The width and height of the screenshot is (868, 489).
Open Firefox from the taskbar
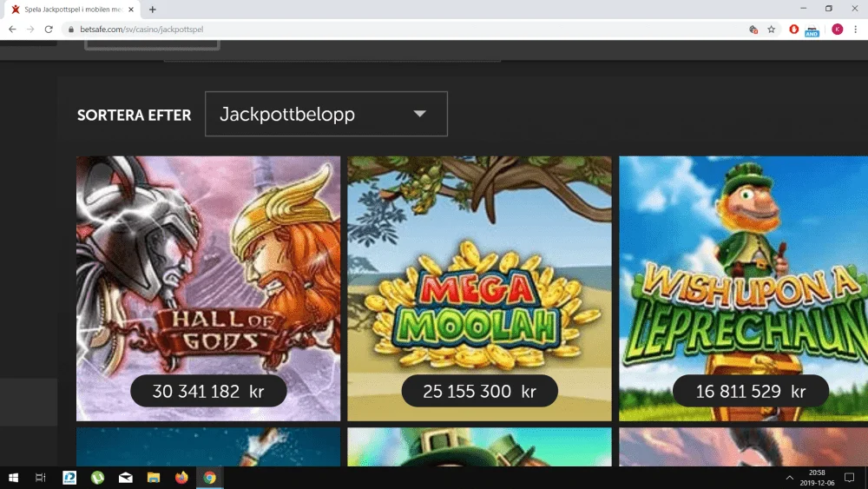tap(181, 478)
